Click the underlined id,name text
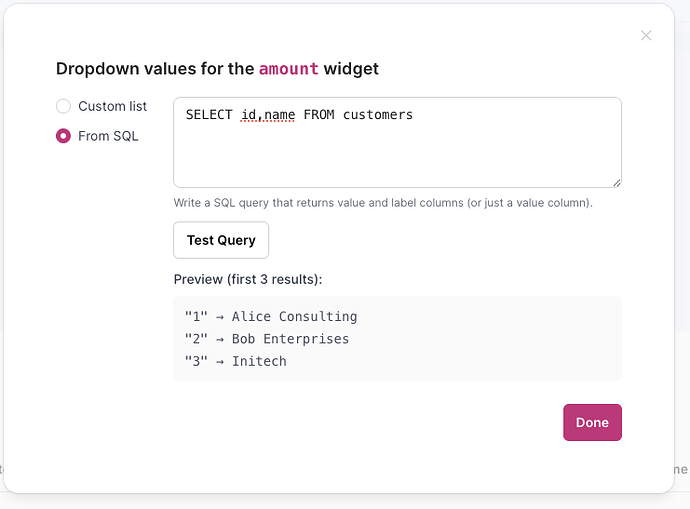690x509 pixels. (268, 115)
